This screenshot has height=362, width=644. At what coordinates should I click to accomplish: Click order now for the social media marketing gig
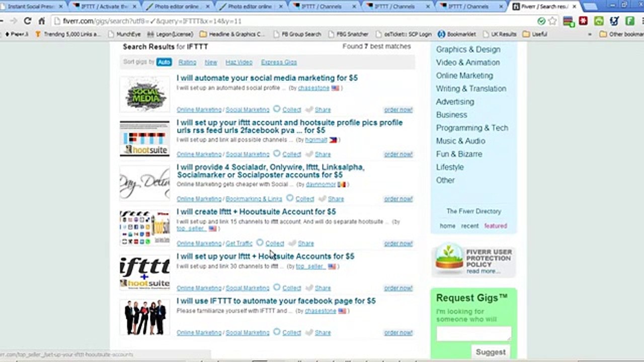coord(398,110)
